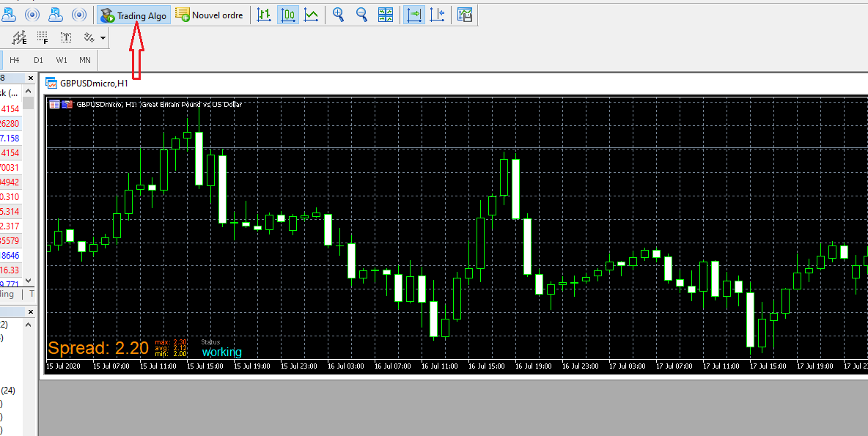Close the Market Watch panel
Viewport: 868px width, 436px height.
coord(31,78)
